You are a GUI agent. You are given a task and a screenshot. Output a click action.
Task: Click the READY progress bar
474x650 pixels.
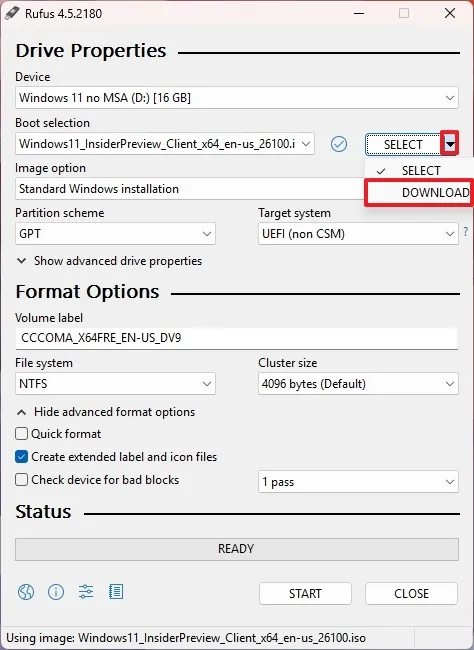click(237, 549)
